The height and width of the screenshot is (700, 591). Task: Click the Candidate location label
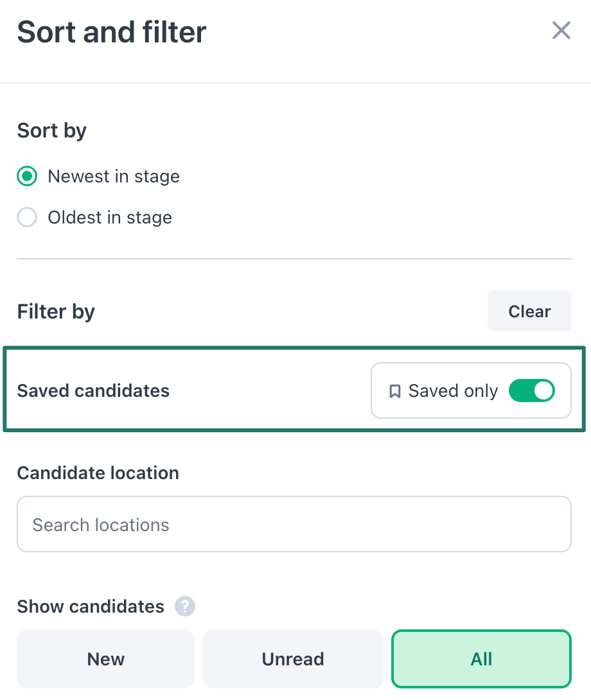tap(98, 473)
